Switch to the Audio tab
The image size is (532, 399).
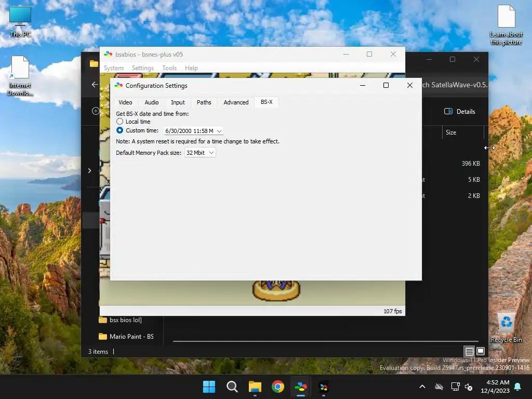tap(152, 102)
